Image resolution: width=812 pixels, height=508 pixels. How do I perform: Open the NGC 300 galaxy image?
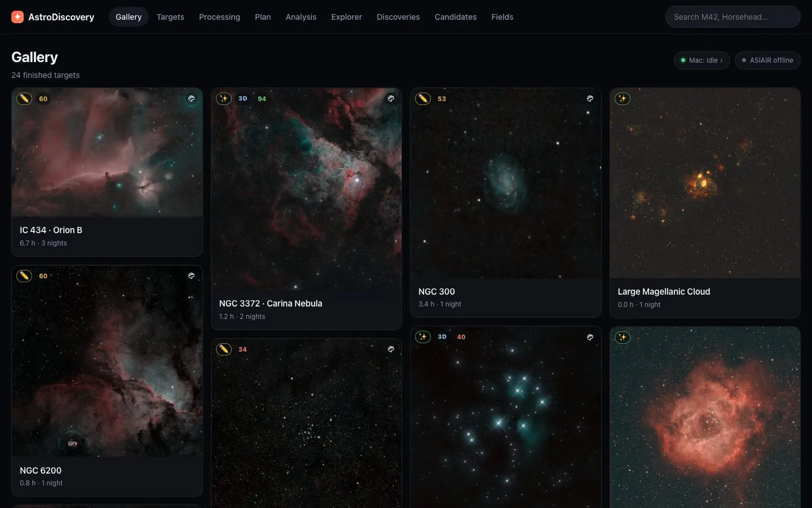pyautogui.click(x=506, y=183)
